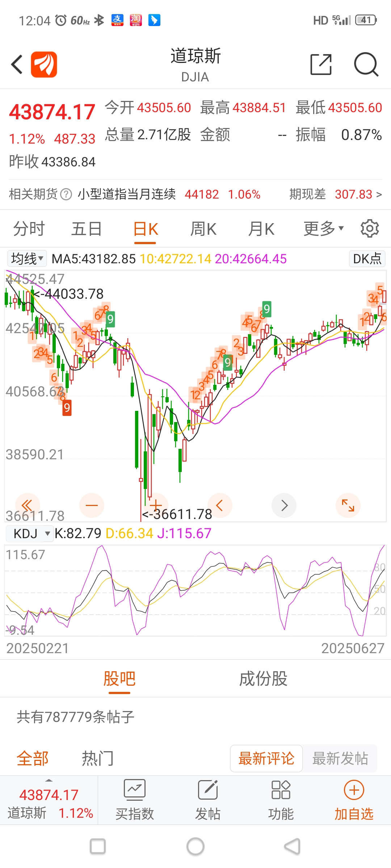
Task: Tap 加自选 plus circle icon
Action: [x=354, y=790]
